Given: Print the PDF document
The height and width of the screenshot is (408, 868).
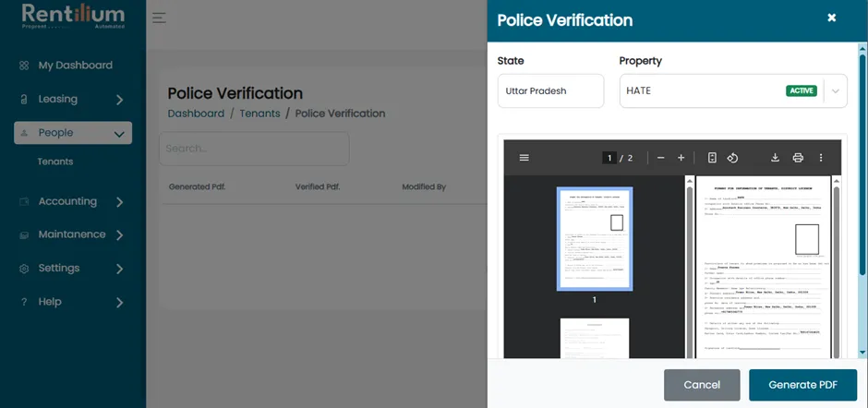Looking at the screenshot, I should pos(798,158).
